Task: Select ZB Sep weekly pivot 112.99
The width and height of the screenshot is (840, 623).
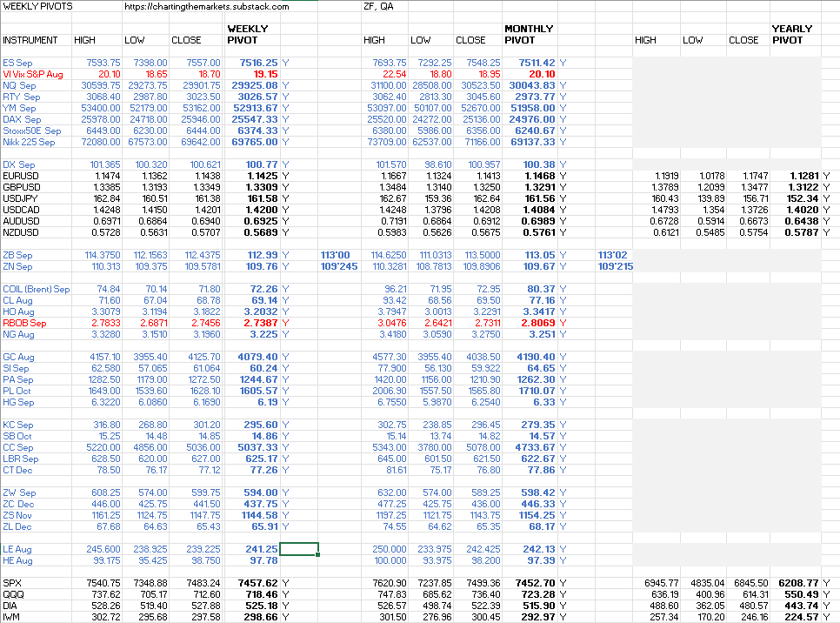Action: [262, 255]
